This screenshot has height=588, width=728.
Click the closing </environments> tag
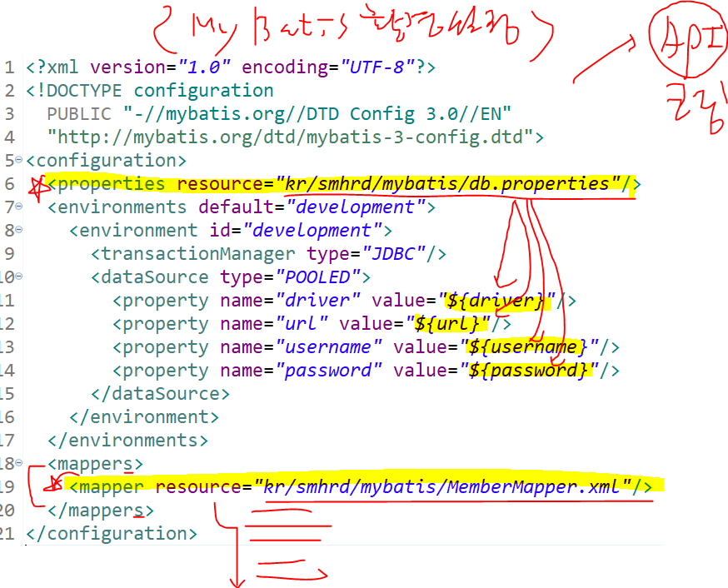127,441
